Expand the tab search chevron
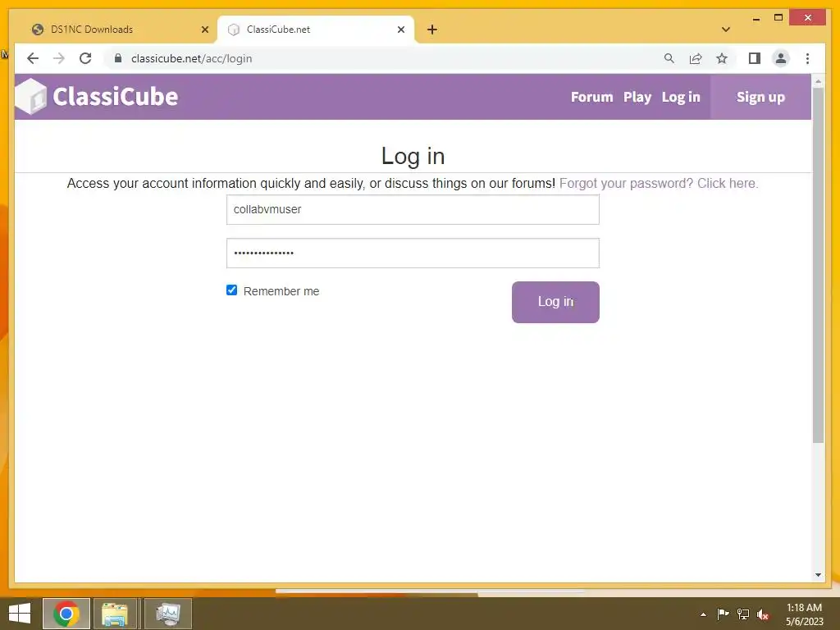Viewport: 840px width, 630px height. [x=726, y=30]
